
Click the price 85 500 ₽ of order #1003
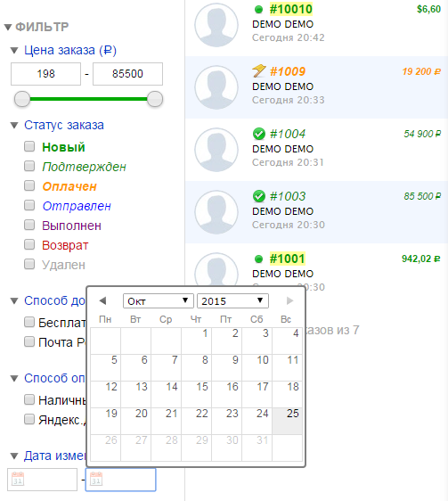click(x=422, y=196)
